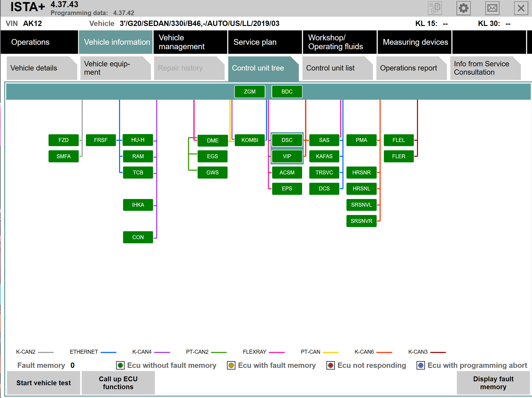The image size is (532, 398).
Task: Open the Operations tab
Action: (x=39, y=42)
